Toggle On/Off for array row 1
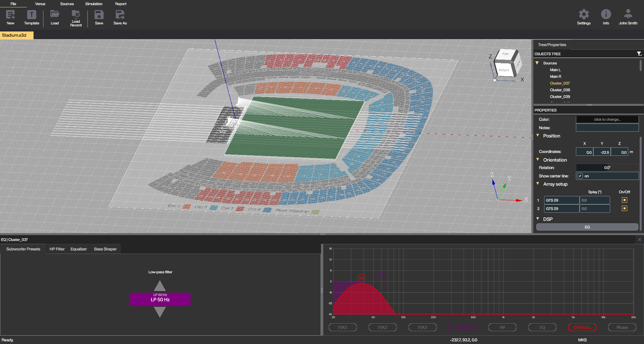The image size is (644, 344). 624,200
